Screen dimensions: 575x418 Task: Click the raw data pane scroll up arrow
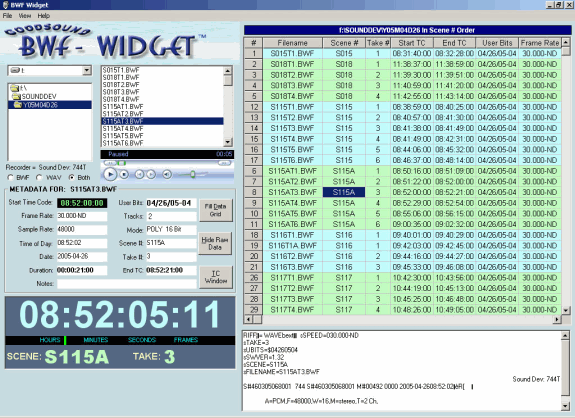[x=565, y=336]
